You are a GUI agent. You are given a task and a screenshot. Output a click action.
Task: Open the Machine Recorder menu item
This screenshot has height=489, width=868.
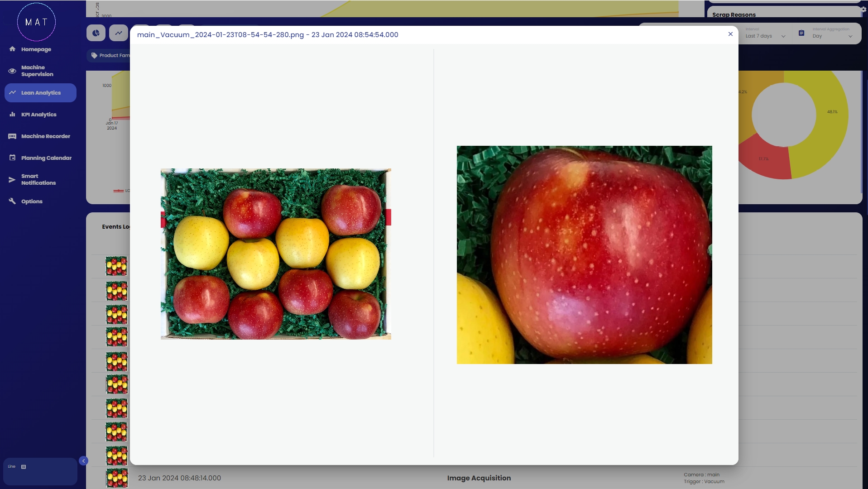[45, 136]
